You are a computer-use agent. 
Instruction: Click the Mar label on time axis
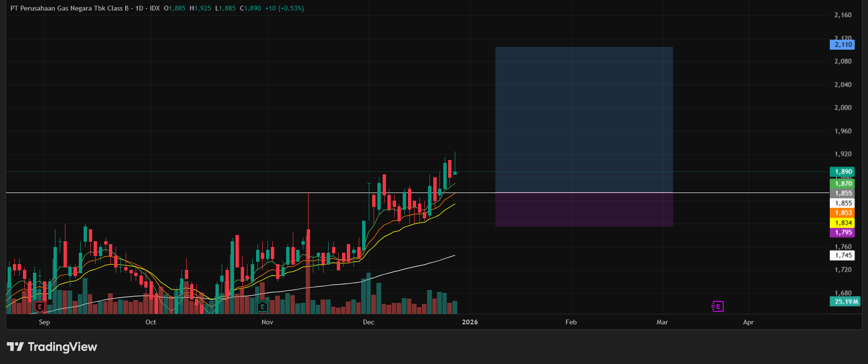click(662, 322)
